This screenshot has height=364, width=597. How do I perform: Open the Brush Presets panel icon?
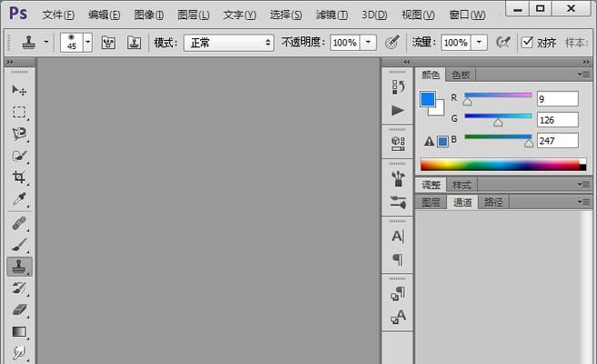click(x=398, y=202)
